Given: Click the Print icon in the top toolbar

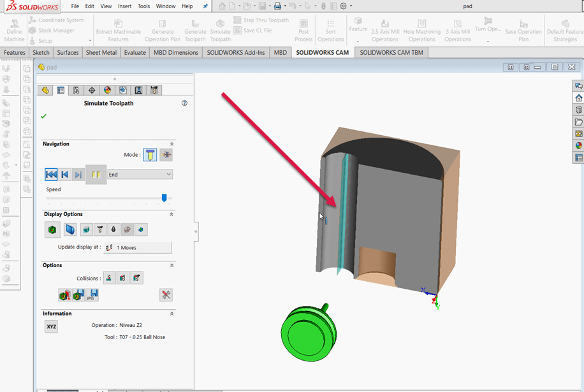Looking at the screenshot, I should pyautogui.click(x=277, y=6).
